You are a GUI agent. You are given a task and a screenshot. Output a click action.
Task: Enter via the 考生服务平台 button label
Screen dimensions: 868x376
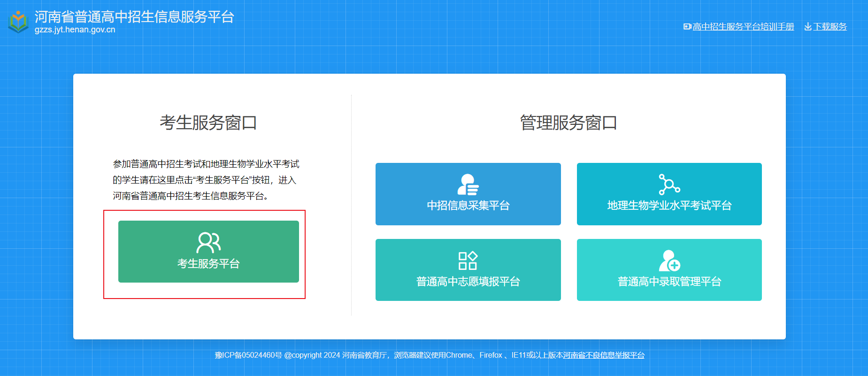tap(208, 264)
